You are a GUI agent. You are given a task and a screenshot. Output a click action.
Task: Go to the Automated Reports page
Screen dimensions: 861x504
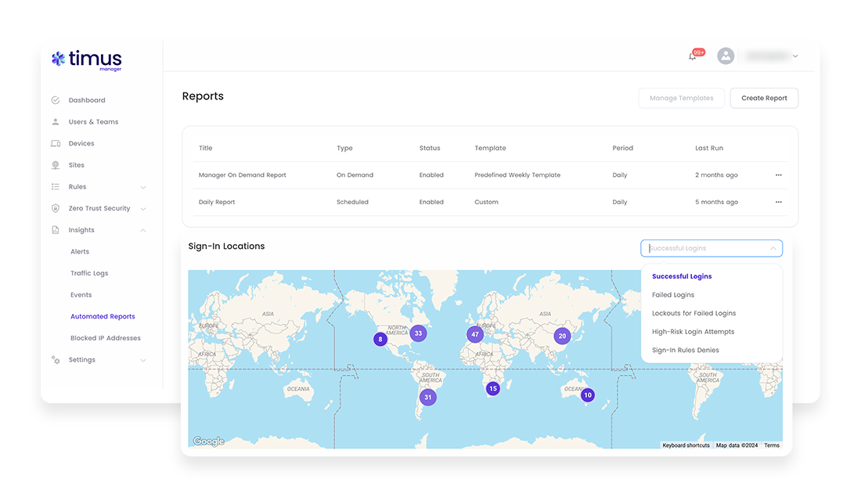click(103, 316)
